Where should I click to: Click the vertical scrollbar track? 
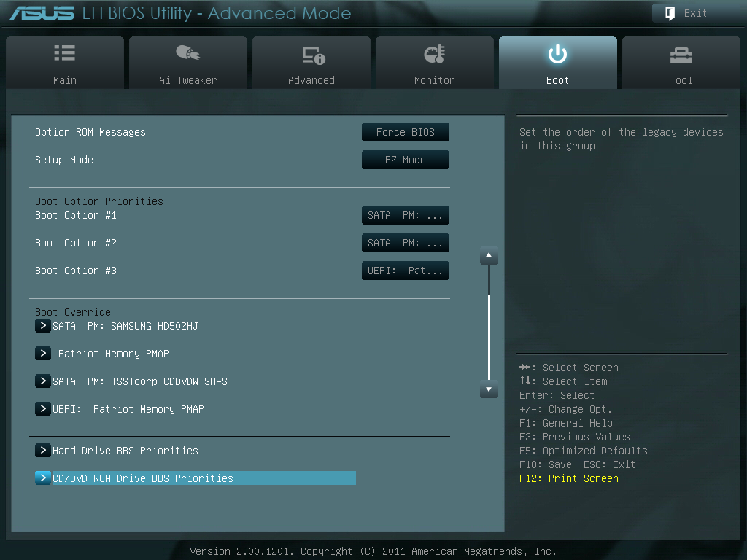pyautogui.click(x=489, y=322)
